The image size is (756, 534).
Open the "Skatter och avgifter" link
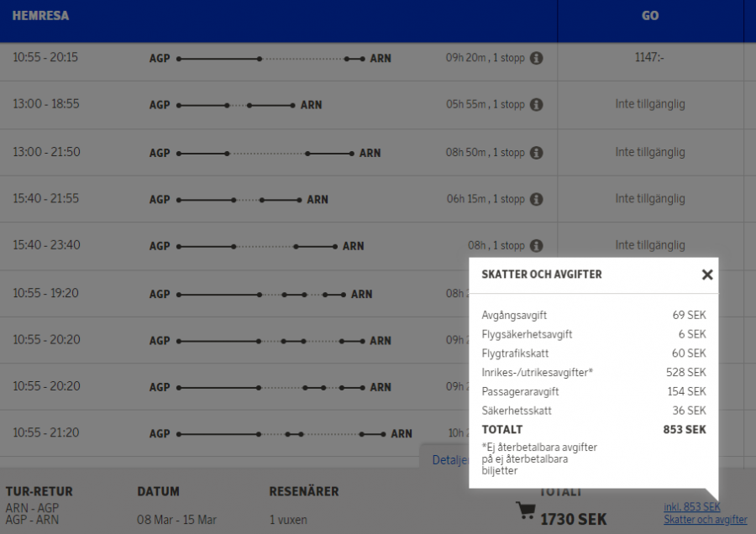click(705, 520)
